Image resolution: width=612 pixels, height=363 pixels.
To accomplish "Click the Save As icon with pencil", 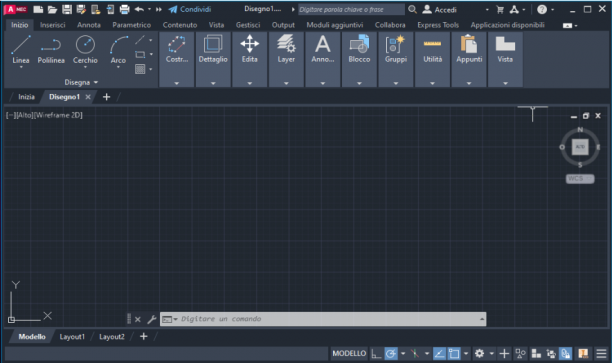I will coord(81,9).
